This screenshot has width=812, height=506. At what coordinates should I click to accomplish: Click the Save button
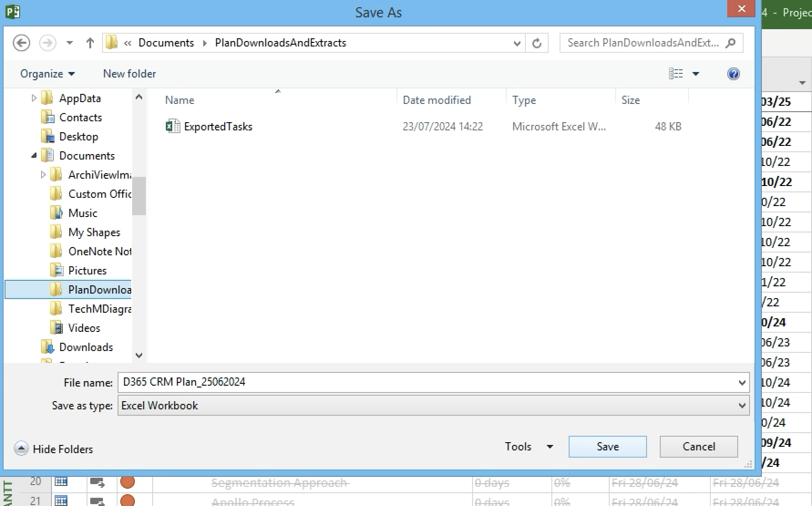tap(607, 447)
